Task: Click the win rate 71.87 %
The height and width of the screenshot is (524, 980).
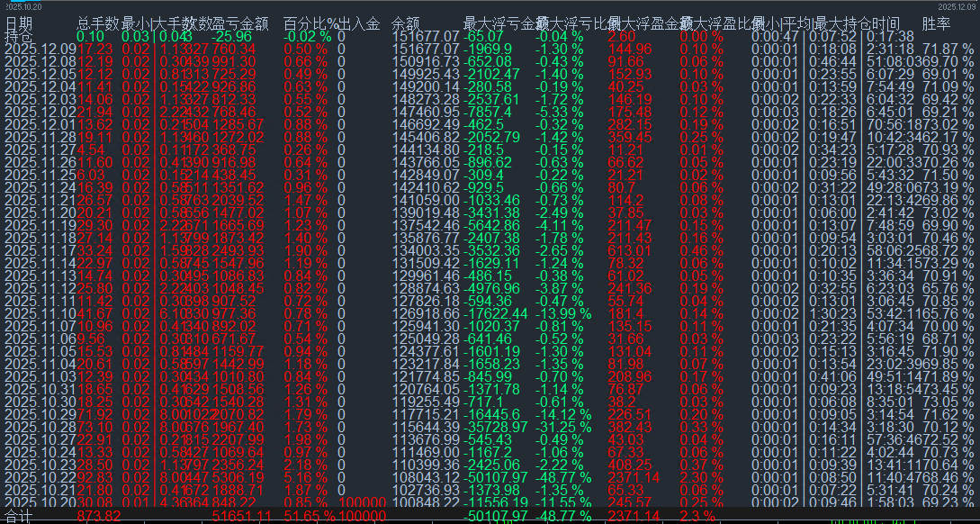Action: pos(949,48)
